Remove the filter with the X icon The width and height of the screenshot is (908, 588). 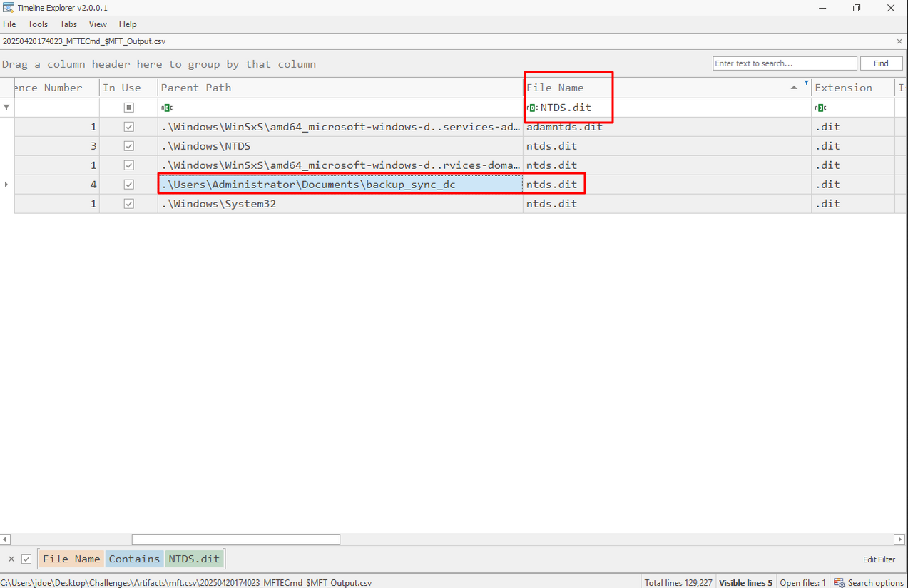11,559
